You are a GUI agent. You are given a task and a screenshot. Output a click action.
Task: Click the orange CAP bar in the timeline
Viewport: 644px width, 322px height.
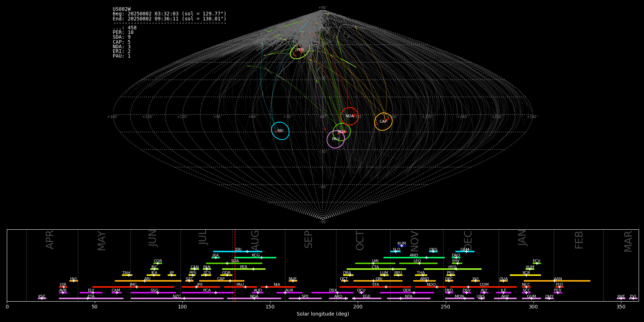coord(222,281)
